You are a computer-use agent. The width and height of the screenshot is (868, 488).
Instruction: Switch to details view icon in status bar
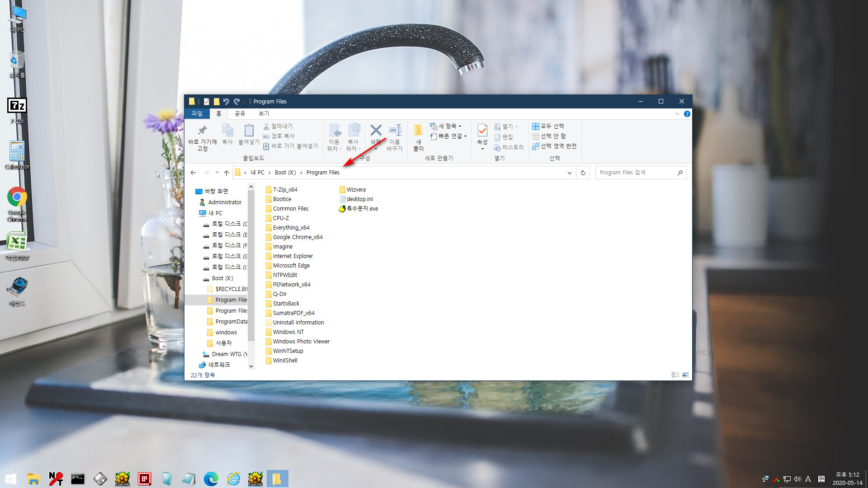(675, 375)
